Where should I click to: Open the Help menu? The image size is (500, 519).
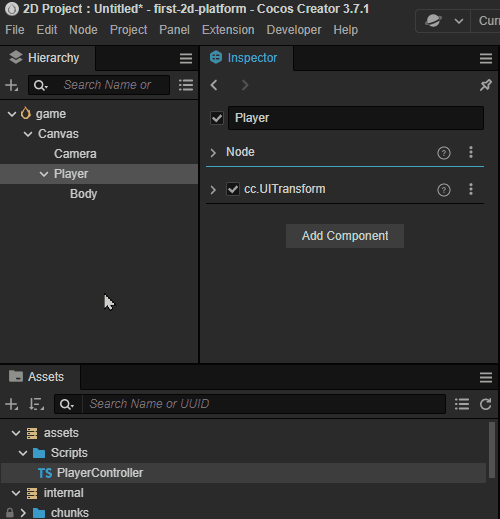[346, 30]
